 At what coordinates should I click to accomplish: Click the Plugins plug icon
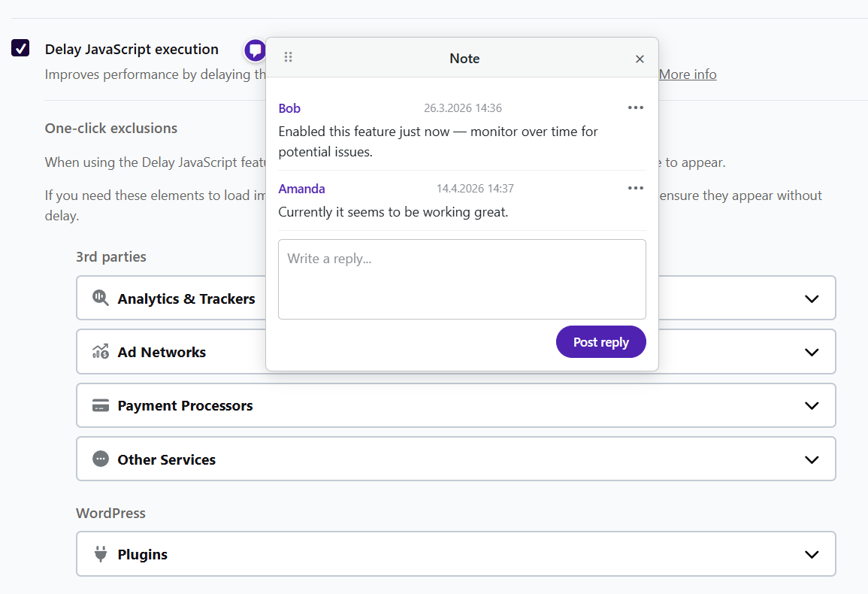pos(100,554)
